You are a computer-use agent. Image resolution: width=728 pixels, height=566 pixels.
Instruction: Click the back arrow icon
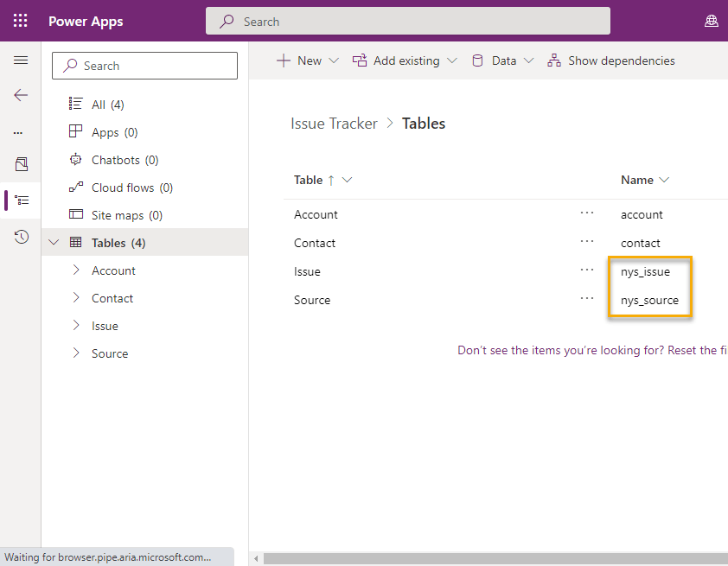(21, 95)
